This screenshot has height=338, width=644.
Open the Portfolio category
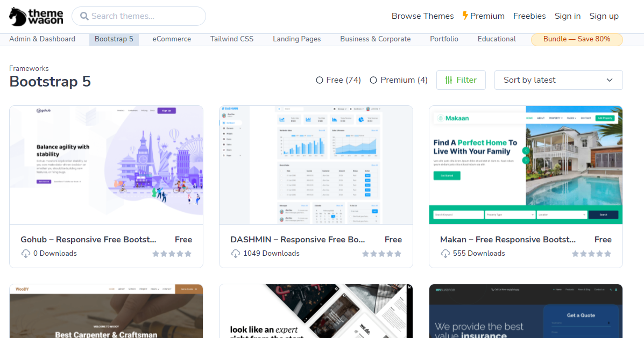click(x=444, y=39)
